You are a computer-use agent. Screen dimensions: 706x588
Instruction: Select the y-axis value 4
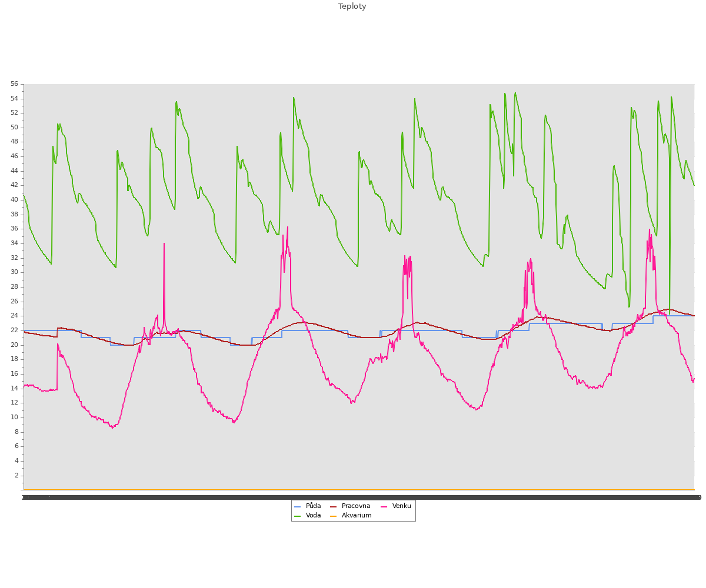point(16,461)
